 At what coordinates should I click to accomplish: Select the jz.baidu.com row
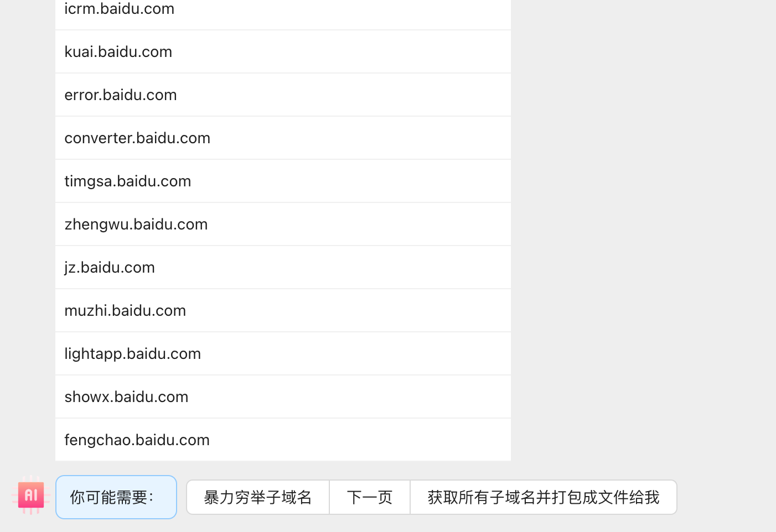[283, 267]
